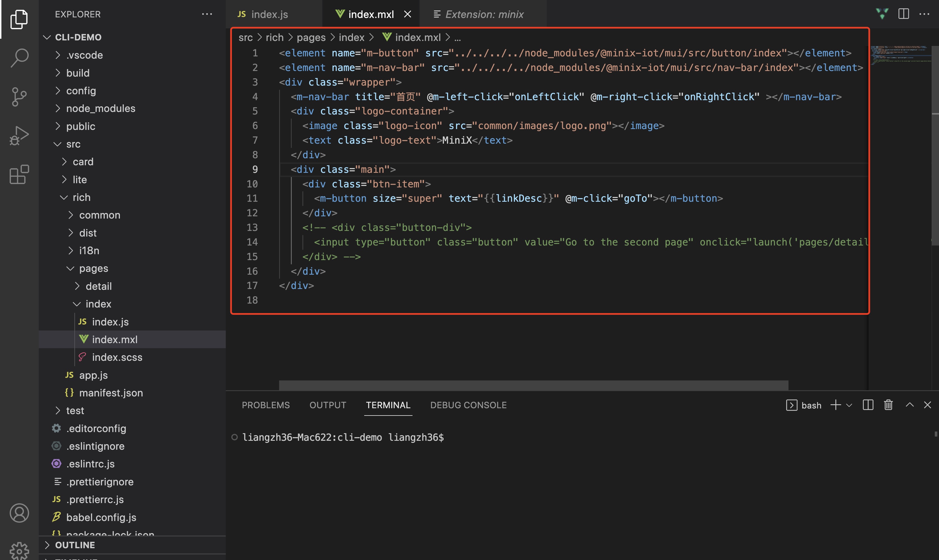Click the Explorer more actions ellipsis
The height and width of the screenshot is (560, 939).
[207, 14]
